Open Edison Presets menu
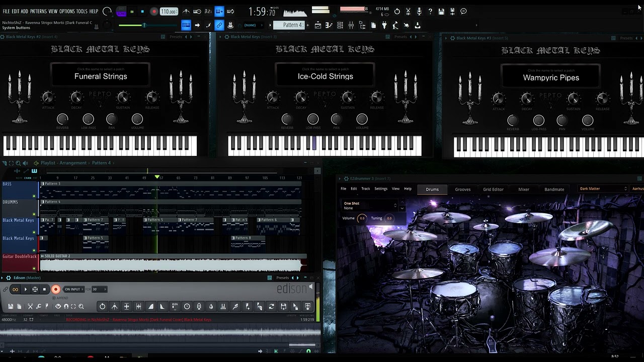 [x=283, y=278]
